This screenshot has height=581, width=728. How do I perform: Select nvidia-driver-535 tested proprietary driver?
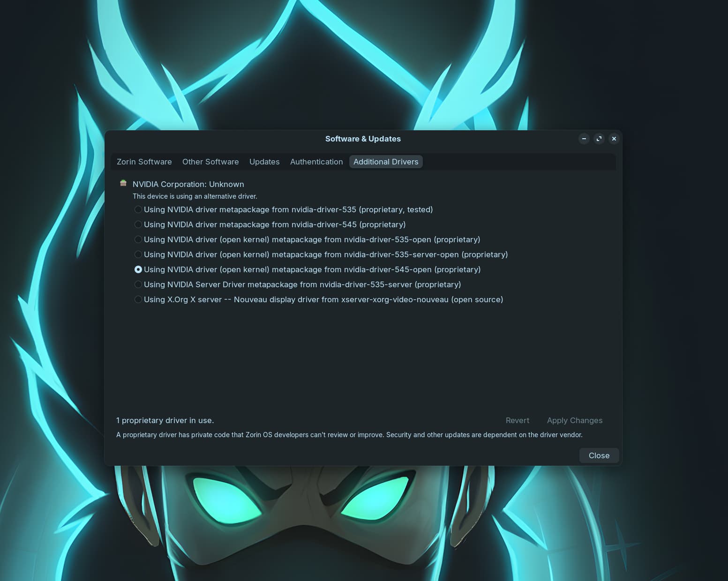tap(138, 209)
